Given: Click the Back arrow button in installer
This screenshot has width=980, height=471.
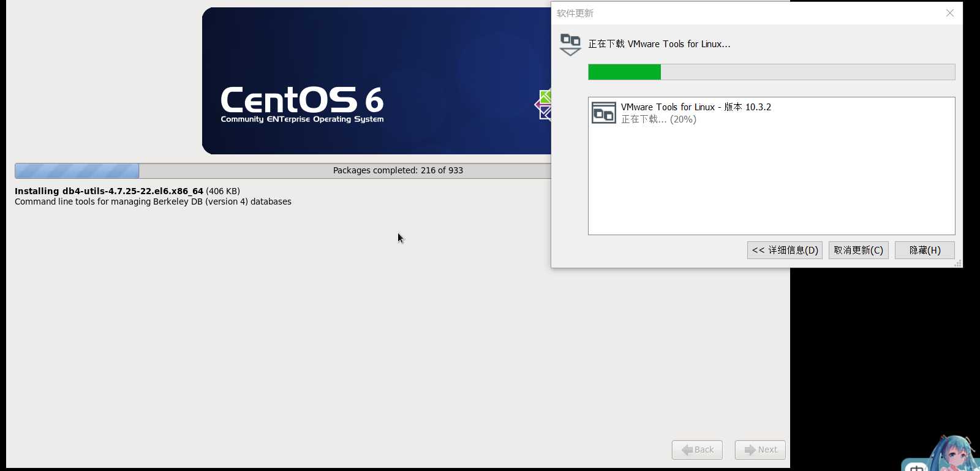Looking at the screenshot, I should coord(697,450).
